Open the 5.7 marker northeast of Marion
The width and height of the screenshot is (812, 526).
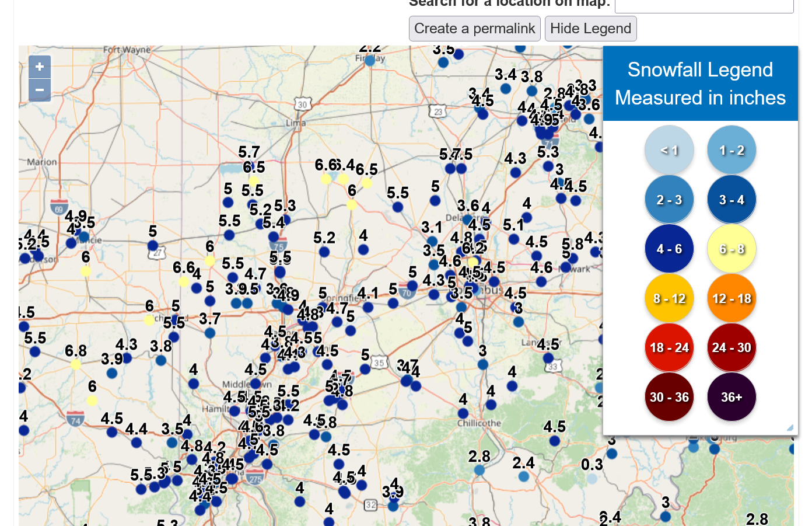tap(253, 168)
